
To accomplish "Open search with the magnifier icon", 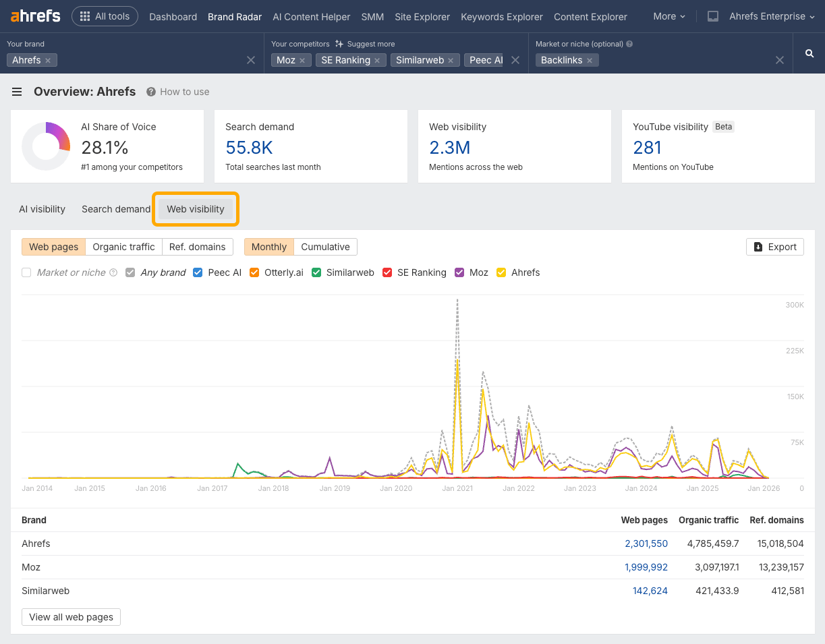I will (809, 53).
